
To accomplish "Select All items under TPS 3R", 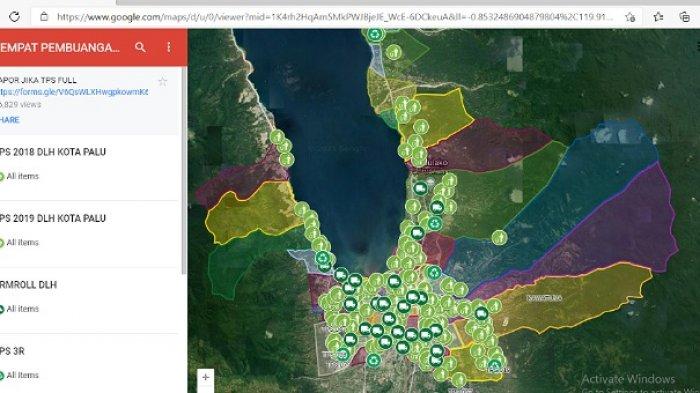I will coord(22,375).
